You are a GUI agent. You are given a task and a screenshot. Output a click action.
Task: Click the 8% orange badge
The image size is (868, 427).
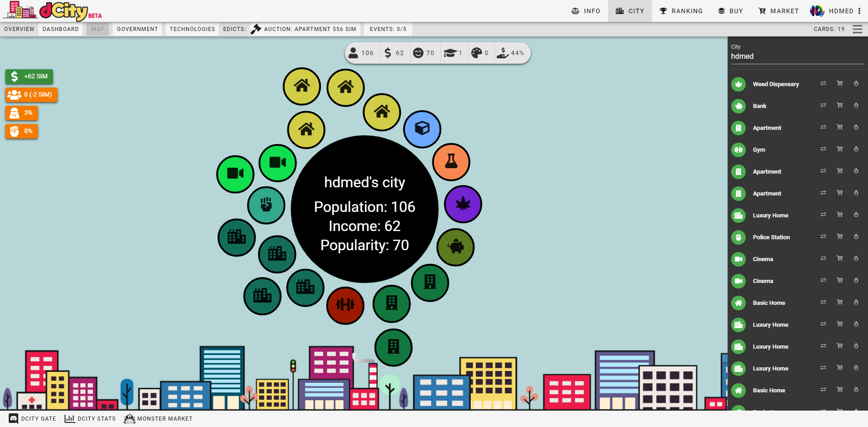point(21,131)
